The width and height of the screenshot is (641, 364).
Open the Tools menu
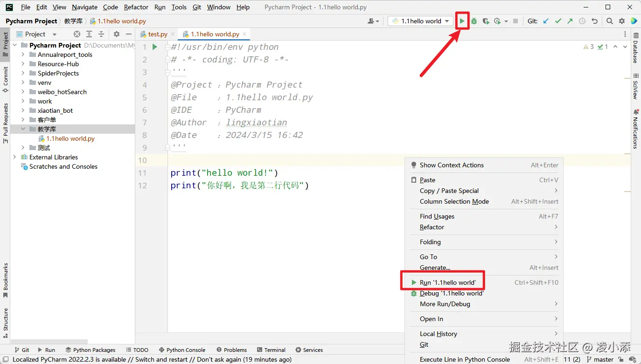click(179, 7)
